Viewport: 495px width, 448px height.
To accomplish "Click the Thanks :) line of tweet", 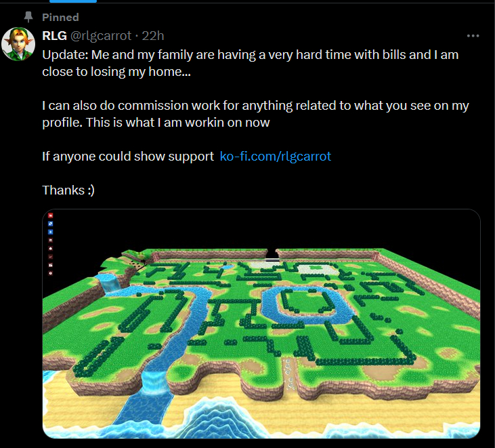I will pyautogui.click(x=68, y=190).
